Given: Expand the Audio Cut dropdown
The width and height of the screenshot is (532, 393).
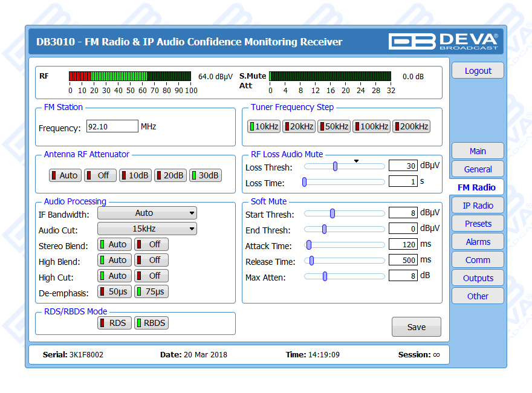Looking at the screenshot, I should coord(147,229).
